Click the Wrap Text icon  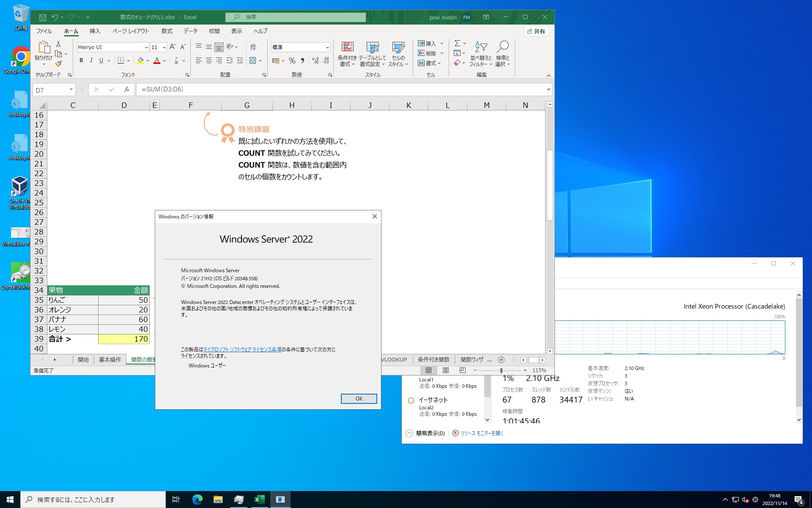253,47
